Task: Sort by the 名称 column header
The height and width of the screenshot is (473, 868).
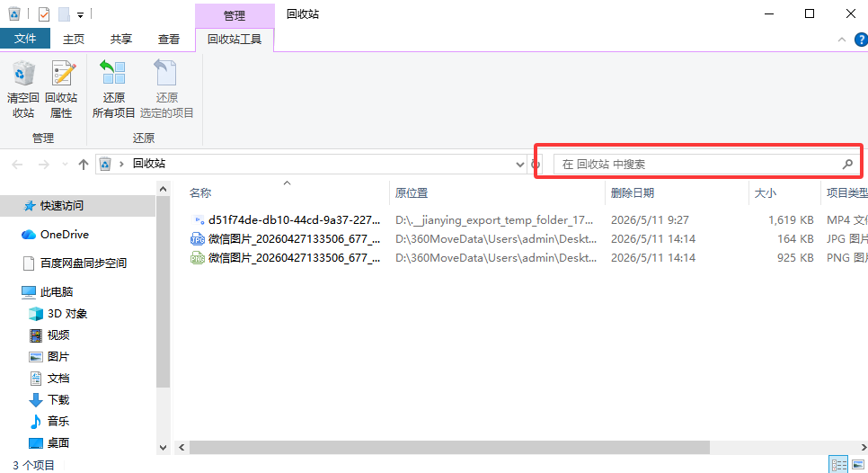Action: (199, 192)
